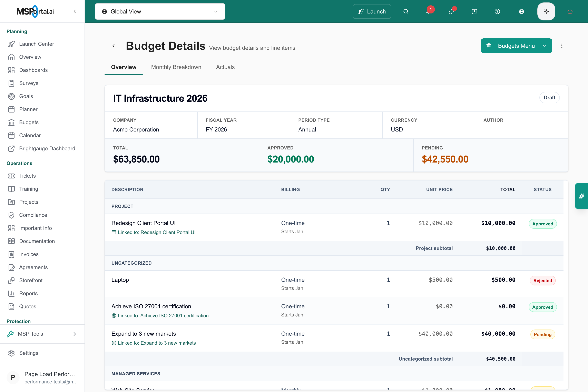588x392 pixels.
Task: Select the Overview tab
Action: click(x=124, y=67)
